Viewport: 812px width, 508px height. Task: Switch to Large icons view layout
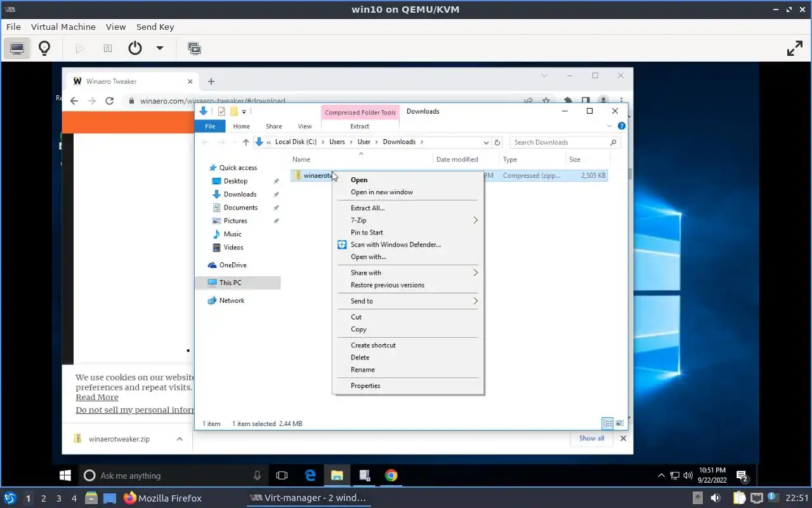[620, 424]
